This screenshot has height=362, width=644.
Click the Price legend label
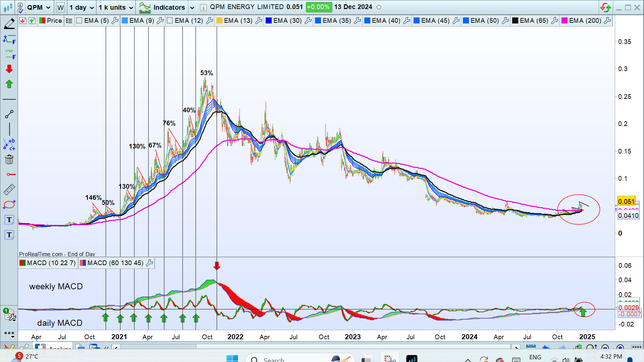point(54,21)
